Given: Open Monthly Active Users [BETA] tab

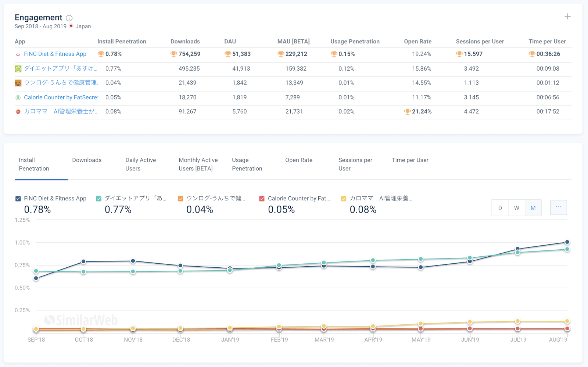Looking at the screenshot, I should pyautogui.click(x=198, y=164).
